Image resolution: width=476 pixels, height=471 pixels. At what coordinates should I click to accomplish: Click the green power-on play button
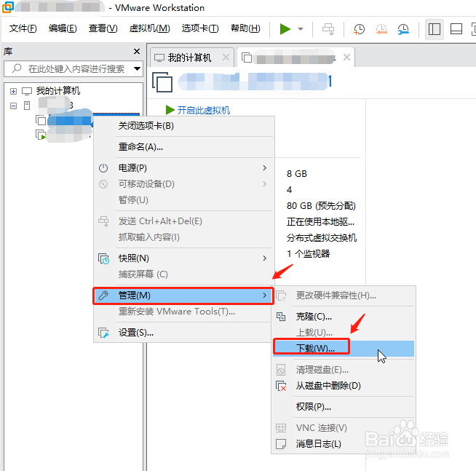pyautogui.click(x=285, y=29)
